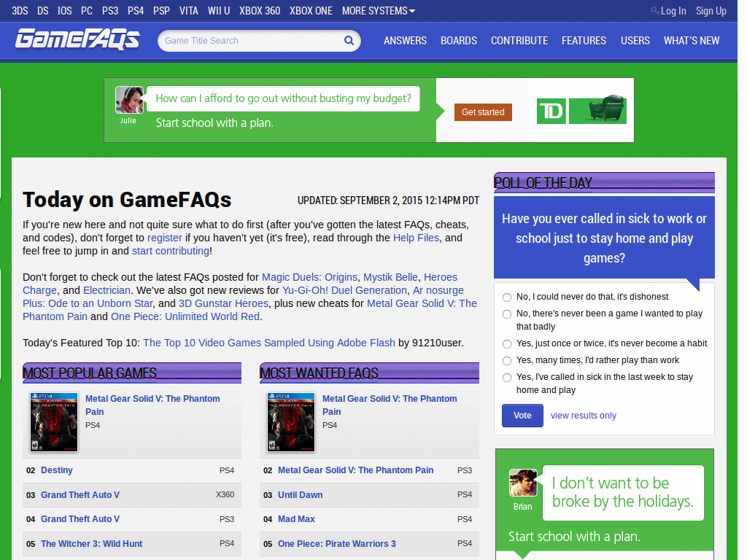Open Destiny in Most Popular Games

coord(57,470)
